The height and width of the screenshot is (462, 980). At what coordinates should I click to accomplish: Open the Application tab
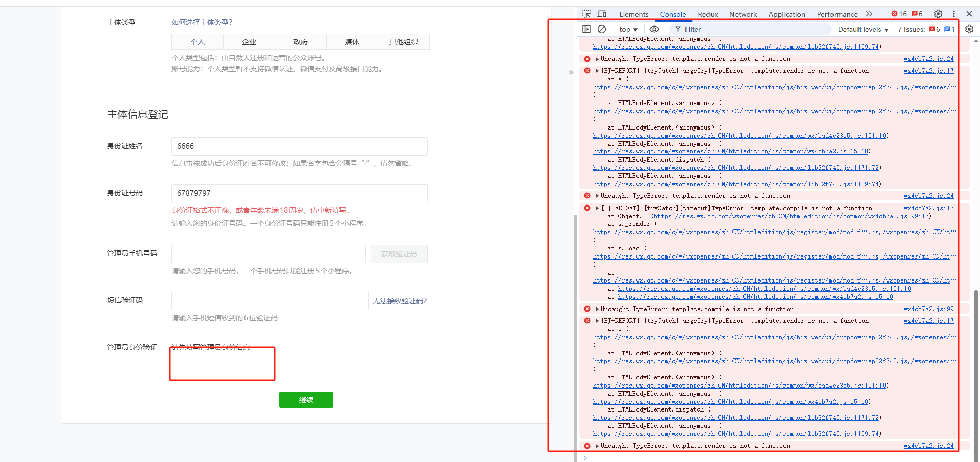click(x=787, y=14)
